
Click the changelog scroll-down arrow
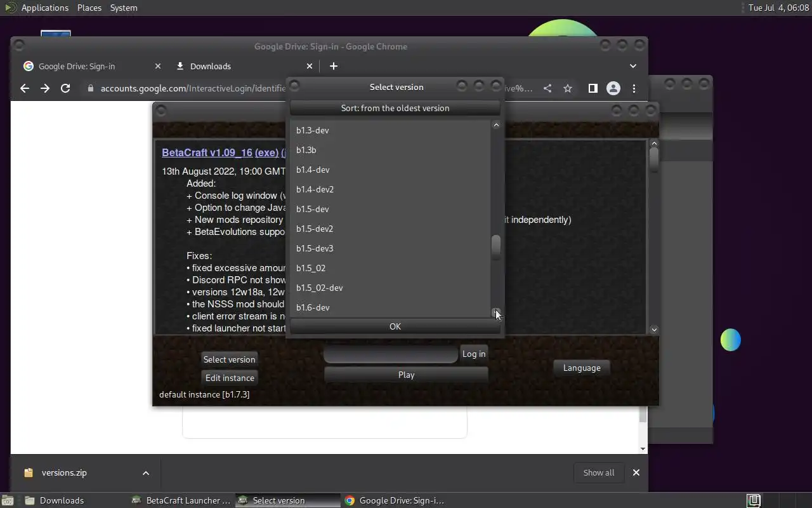[x=654, y=330]
